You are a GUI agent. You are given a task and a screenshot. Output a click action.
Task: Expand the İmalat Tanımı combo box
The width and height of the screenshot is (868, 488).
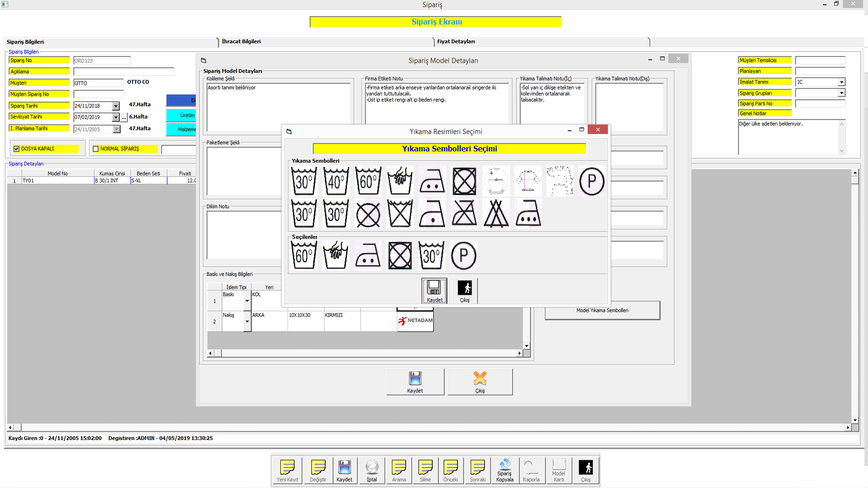coord(841,82)
